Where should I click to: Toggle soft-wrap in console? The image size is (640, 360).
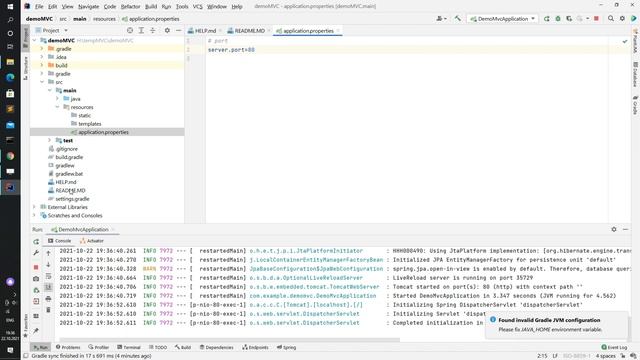pyautogui.click(x=48, y=276)
